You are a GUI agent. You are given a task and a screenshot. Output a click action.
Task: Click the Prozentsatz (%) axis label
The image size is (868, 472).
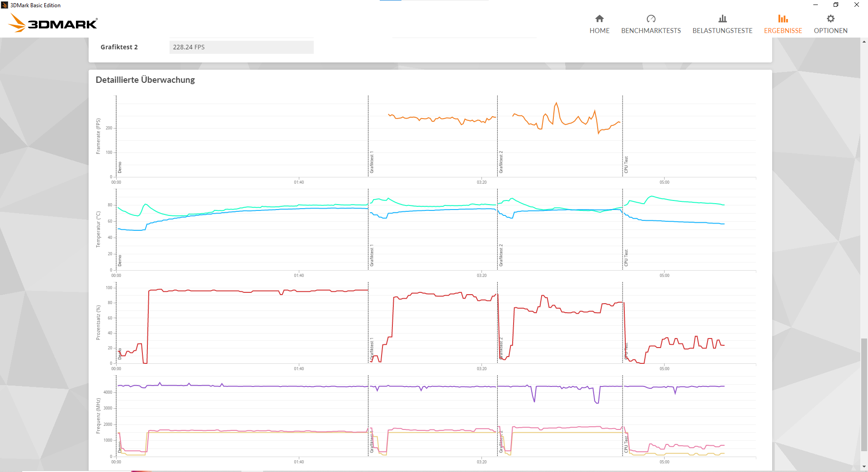pos(98,323)
